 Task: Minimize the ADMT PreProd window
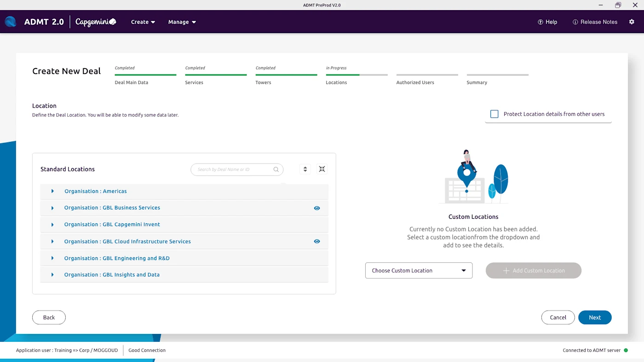[x=601, y=5]
